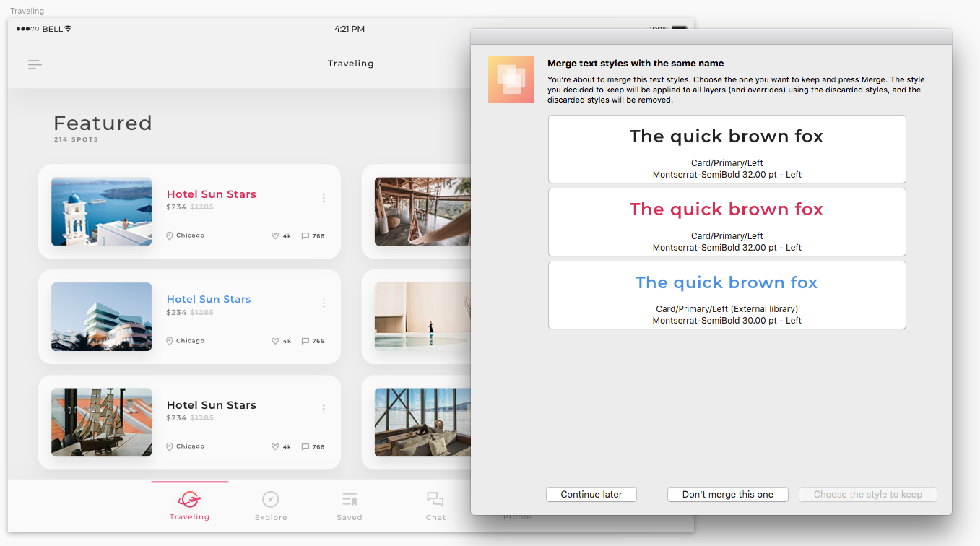The width and height of the screenshot is (980, 546).
Task: Click the plugin icon in the merge dialog
Action: (511, 79)
